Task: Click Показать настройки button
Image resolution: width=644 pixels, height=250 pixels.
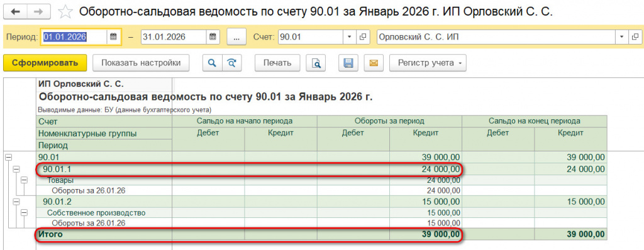Action: [141, 63]
